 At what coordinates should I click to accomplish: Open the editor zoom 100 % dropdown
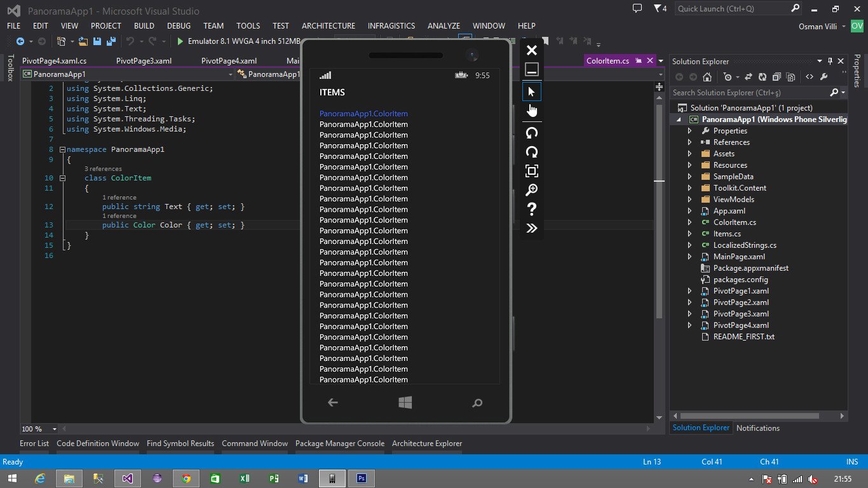55,429
